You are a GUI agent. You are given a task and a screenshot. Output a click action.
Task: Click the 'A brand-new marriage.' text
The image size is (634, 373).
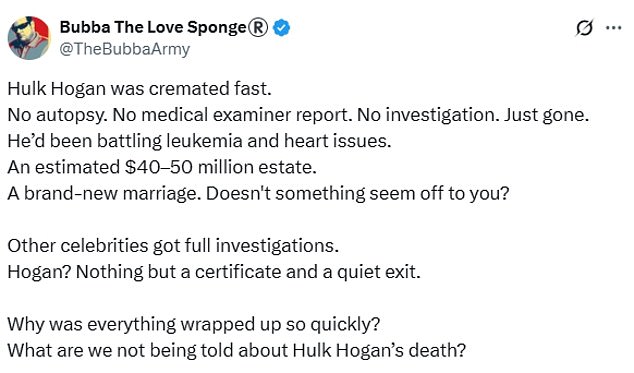pyautogui.click(x=104, y=193)
